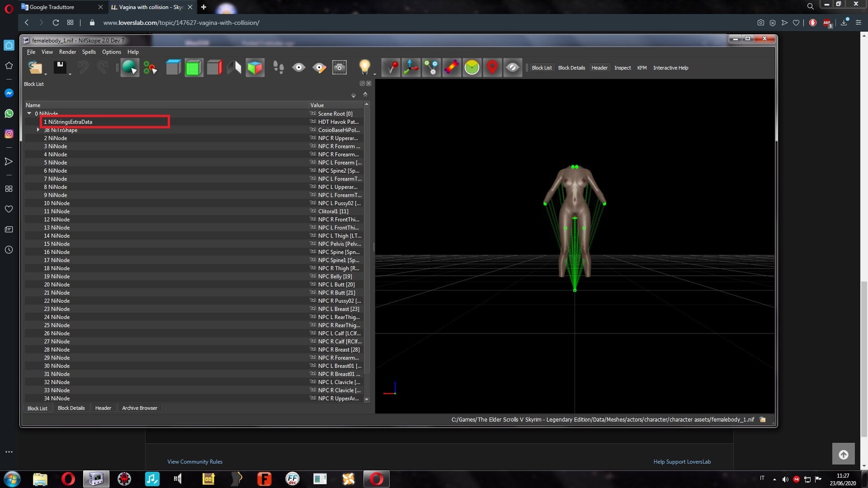Click the screenshot camera icon
Image resolution: width=868 pixels, height=488 pixels.
click(x=340, y=67)
